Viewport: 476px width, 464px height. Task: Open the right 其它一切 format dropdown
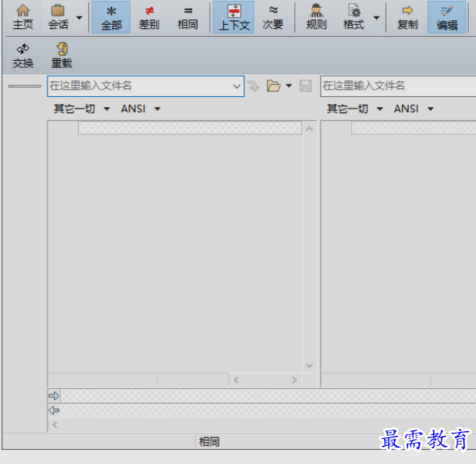[355, 109]
